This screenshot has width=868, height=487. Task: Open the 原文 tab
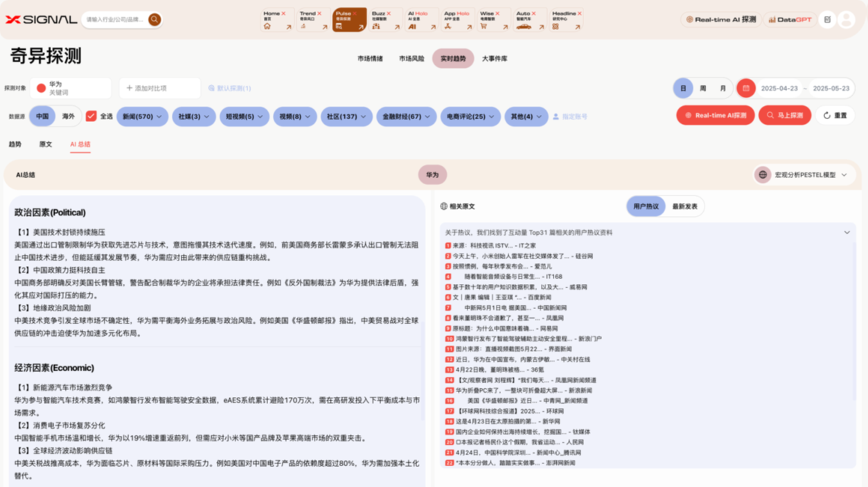[46, 144]
